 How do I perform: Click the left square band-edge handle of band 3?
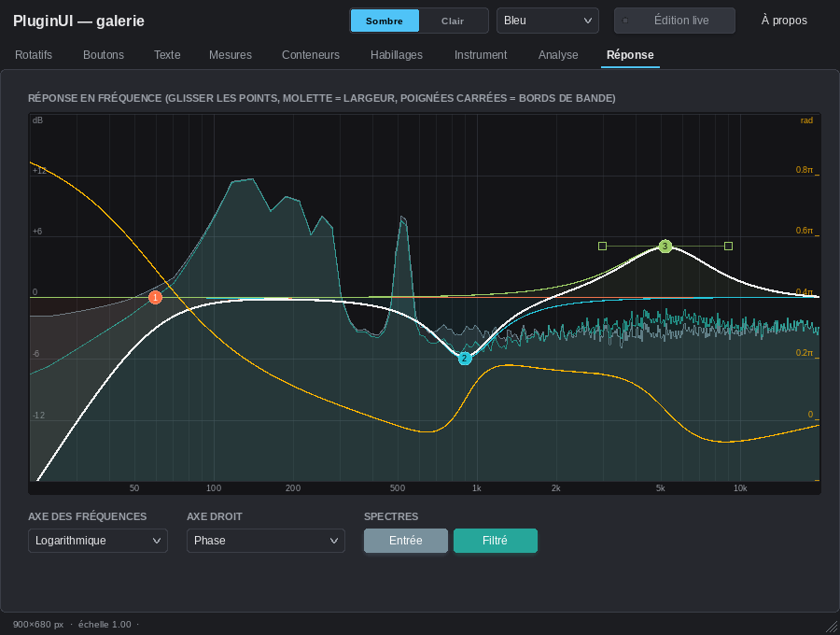click(x=602, y=246)
